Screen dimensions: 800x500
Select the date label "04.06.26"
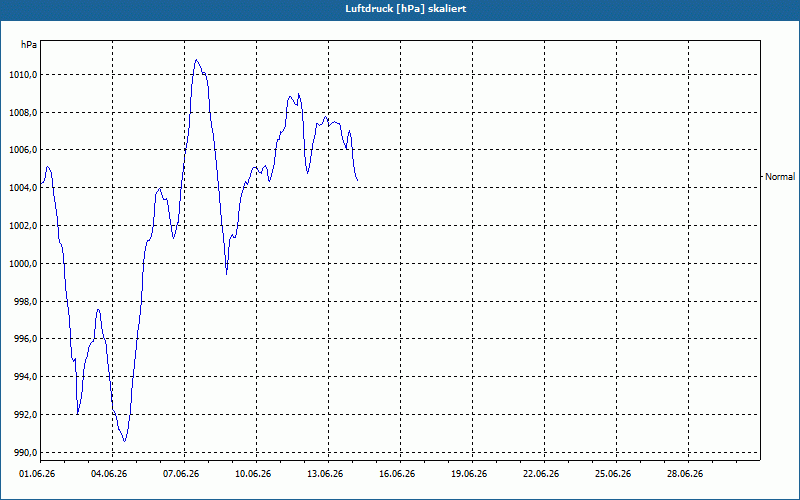pyautogui.click(x=109, y=474)
